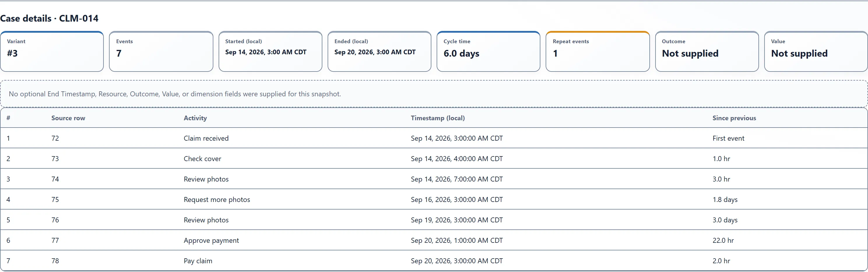Image resolution: width=868 pixels, height=272 pixels.
Task: Click the Repeat events card
Action: pyautogui.click(x=598, y=52)
